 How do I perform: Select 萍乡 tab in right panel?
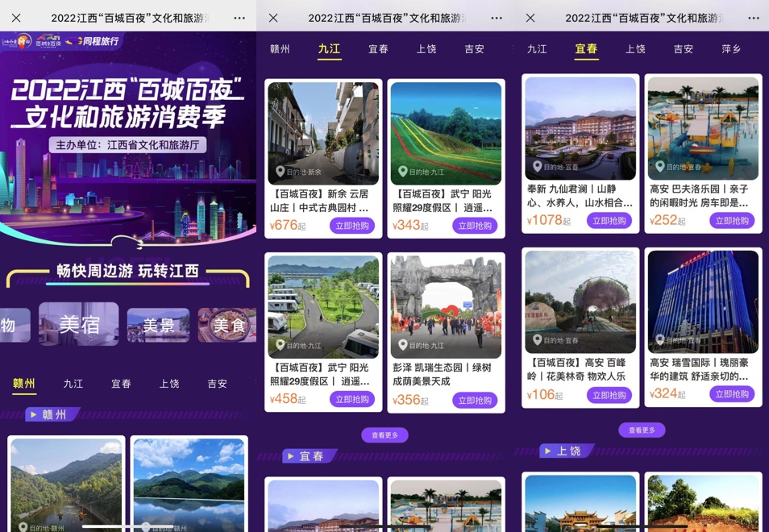pos(731,49)
